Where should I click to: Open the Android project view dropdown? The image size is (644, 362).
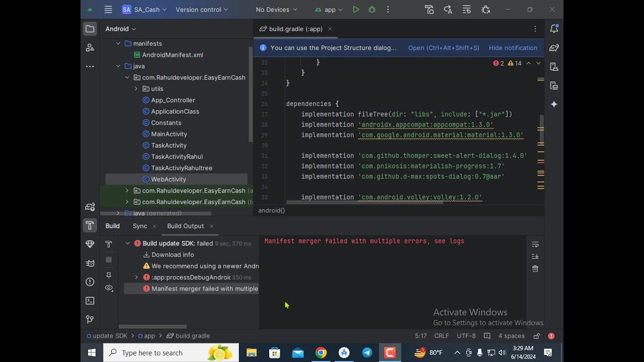pyautogui.click(x=121, y=29)
